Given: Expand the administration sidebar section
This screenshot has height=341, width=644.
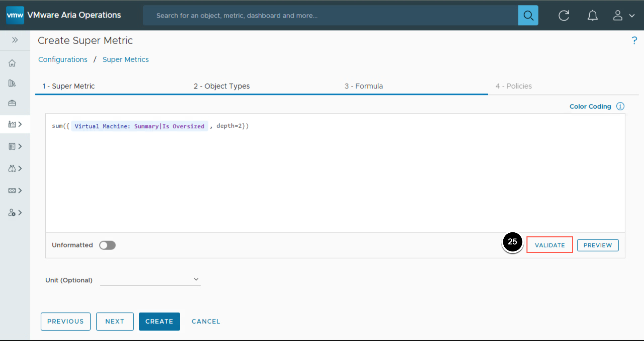Looking at the screenshot, I should coord(15,213).
